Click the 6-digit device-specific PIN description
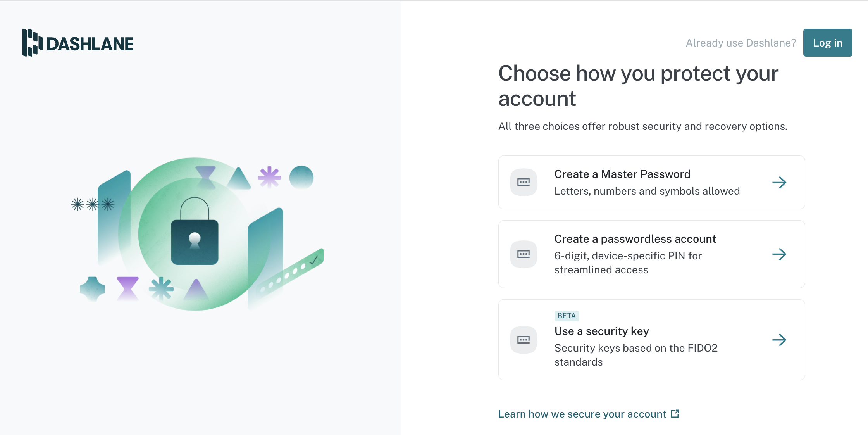This screenshot has width=868, height=435. coord(628,263)
